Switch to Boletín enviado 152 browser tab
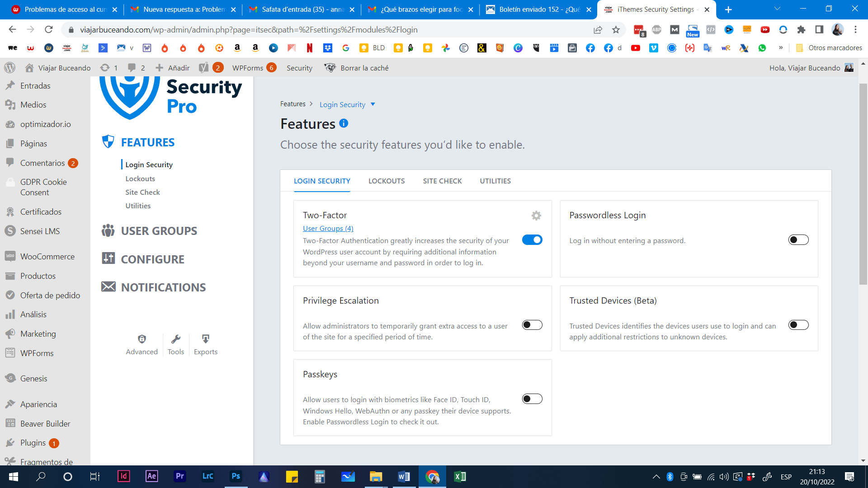868x488 pixels. [x=538, y=9]
